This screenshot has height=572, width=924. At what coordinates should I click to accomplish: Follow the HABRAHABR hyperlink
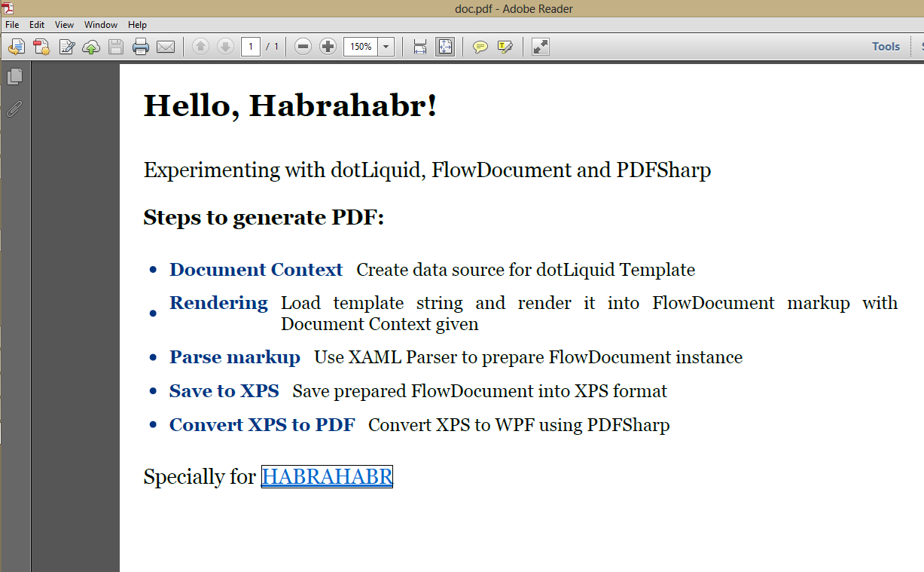click(326, 476)
